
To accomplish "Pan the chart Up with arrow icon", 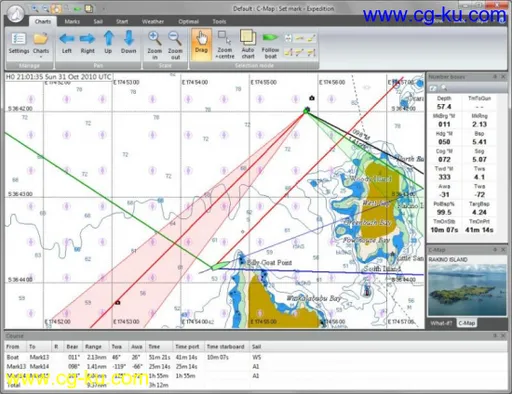I will 108,43.
